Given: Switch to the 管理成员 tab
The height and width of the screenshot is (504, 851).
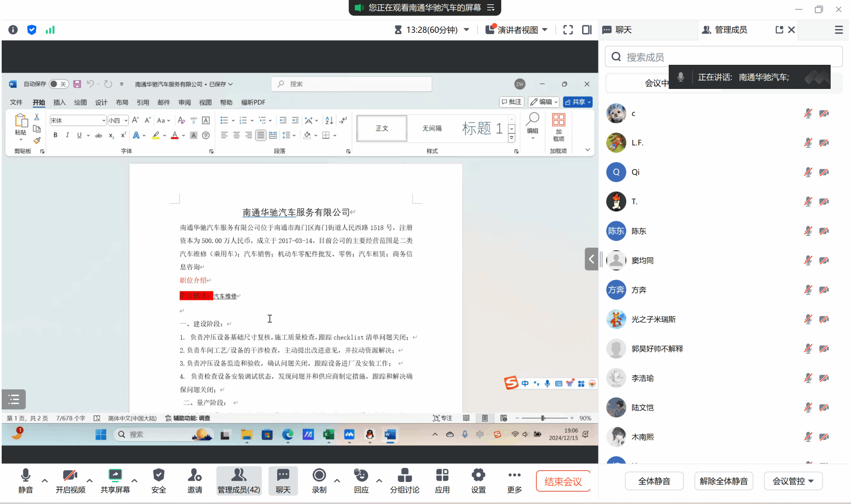Looking at the screenshot, I should click(x=730, y=30).
